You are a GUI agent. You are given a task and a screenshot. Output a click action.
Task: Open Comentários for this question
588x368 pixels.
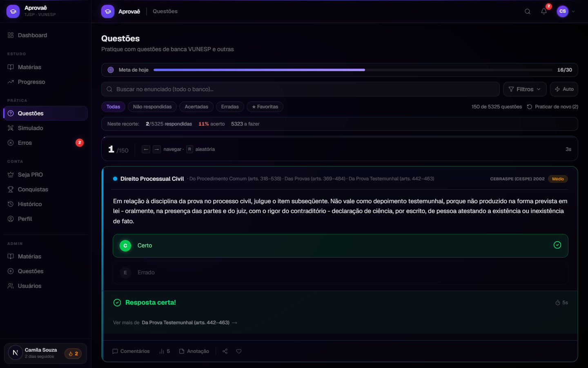(131, 351)
